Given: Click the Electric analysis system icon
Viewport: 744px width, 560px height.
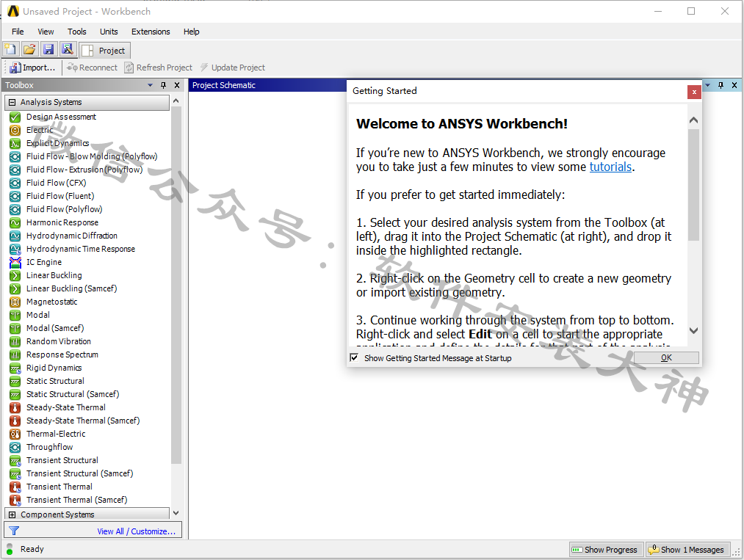Looking at the screenshot, I should (x=15, y=131).
